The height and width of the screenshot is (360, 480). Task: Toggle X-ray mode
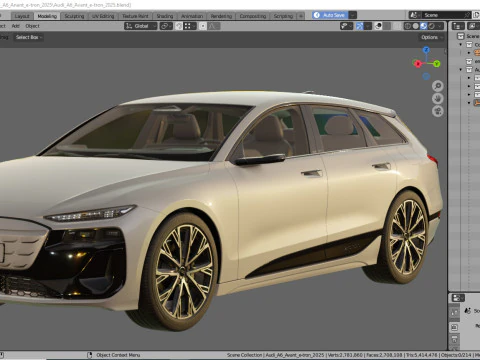click(x=397, y=26)
